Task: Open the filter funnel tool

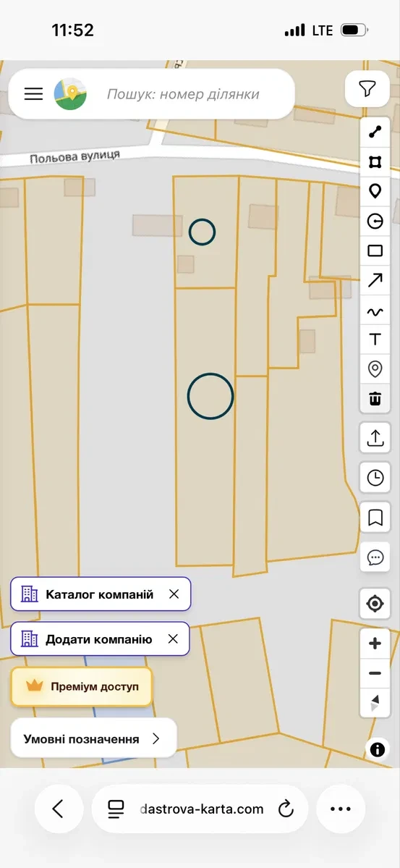Action: (367, 88)
